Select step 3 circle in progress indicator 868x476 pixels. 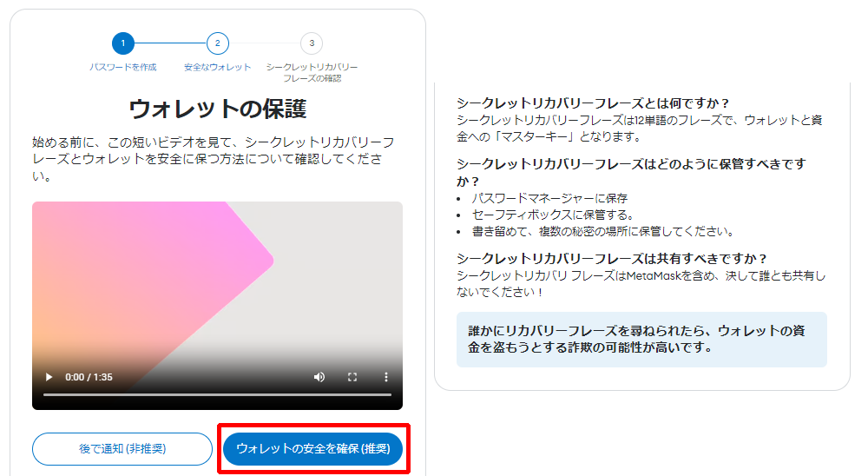312,43
